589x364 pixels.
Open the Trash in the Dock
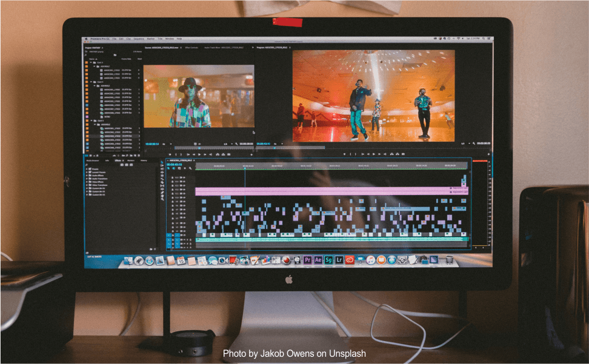pyautogui.click(x=449, y=260)
